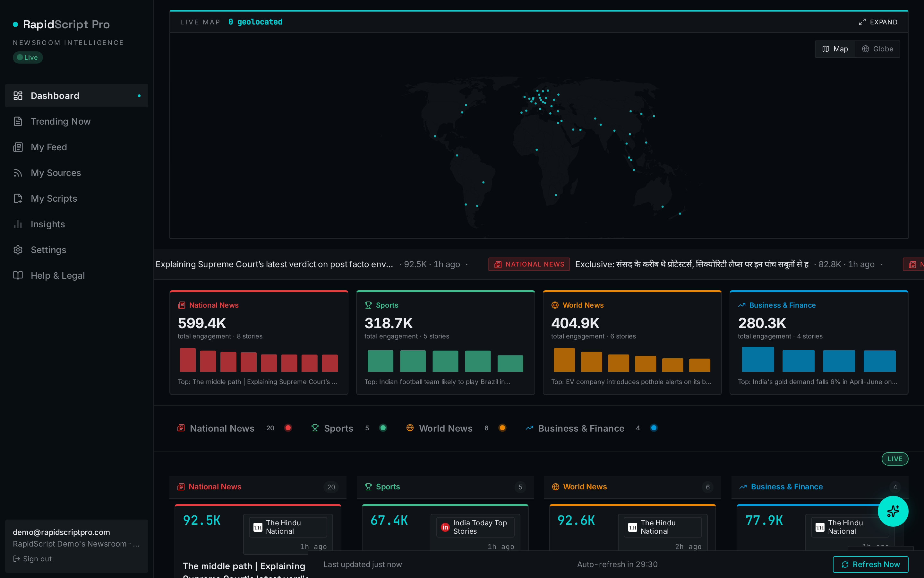Click the Sign out arrow icon
924x578 pixels.
(16, 558)
